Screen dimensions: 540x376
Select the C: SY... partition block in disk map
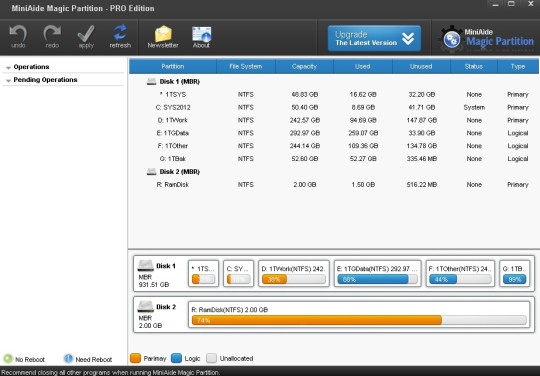[238, 273]
